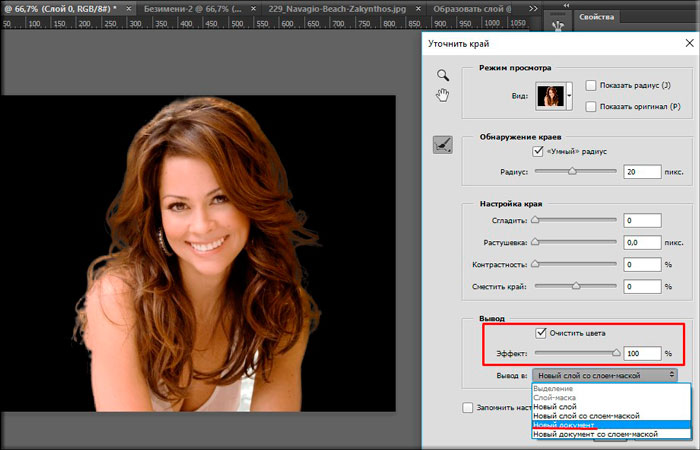Click the Радиус slider handle
Image resolution: width=700 pixels, height=450 pixels.
pyautogui.click(x=572, y=172)
